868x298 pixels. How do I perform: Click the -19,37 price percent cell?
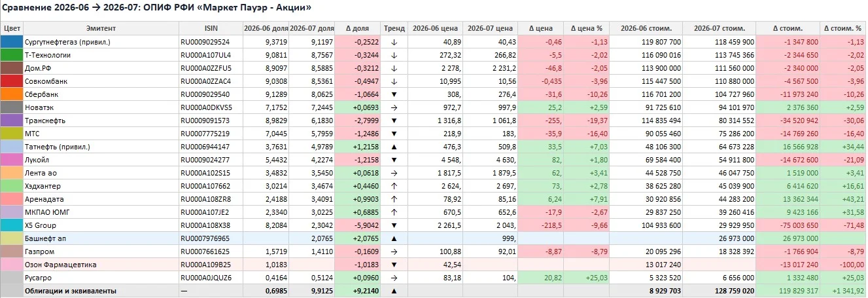click(x=587, y=120)
